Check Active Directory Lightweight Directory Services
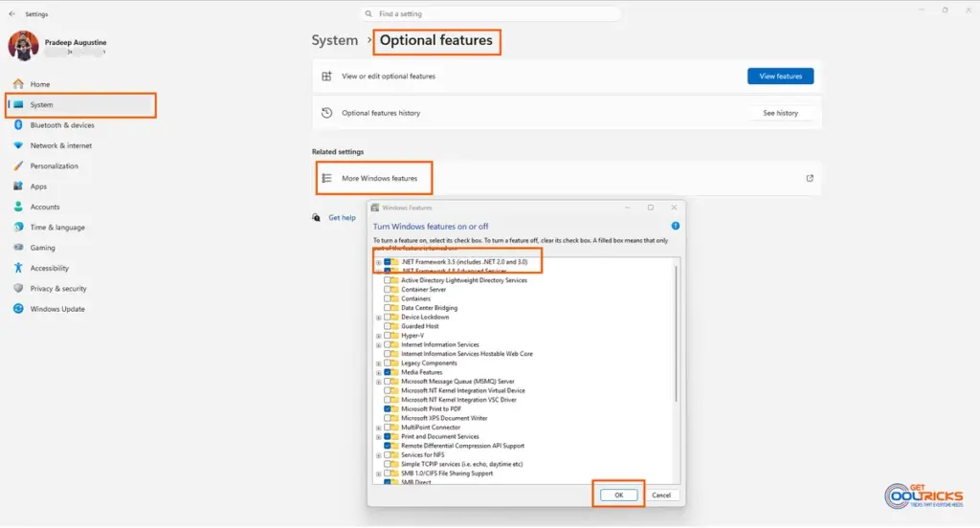 point(387,280)
